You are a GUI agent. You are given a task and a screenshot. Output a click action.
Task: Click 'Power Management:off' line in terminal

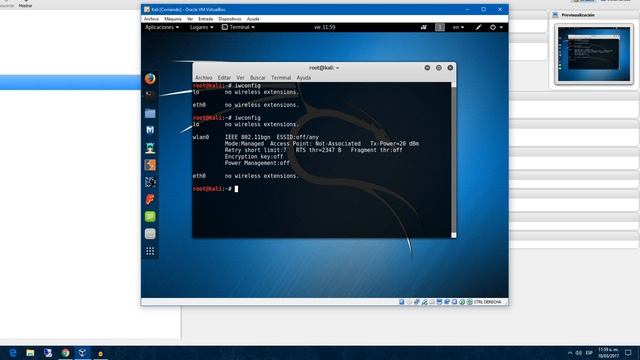[257, 163]
